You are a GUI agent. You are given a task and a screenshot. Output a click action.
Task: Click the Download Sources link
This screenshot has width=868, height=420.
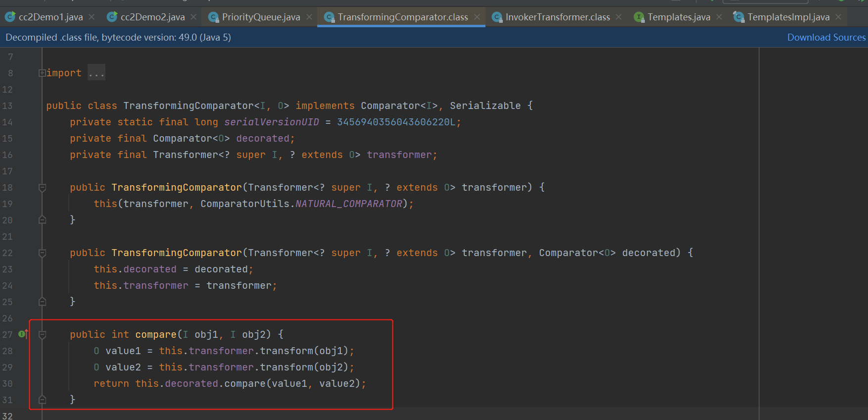tap(826, 37)
